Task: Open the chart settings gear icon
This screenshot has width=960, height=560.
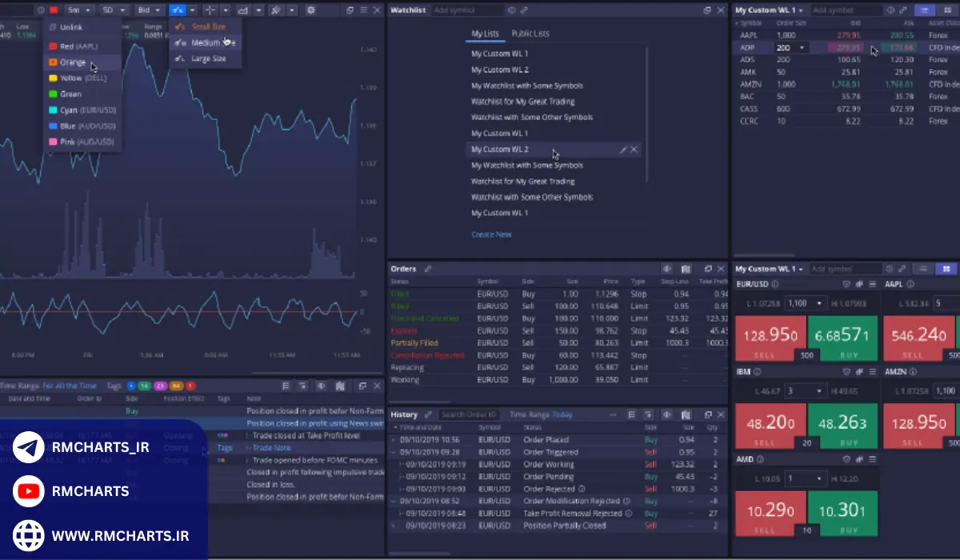Action: click(x=311, y=10)
